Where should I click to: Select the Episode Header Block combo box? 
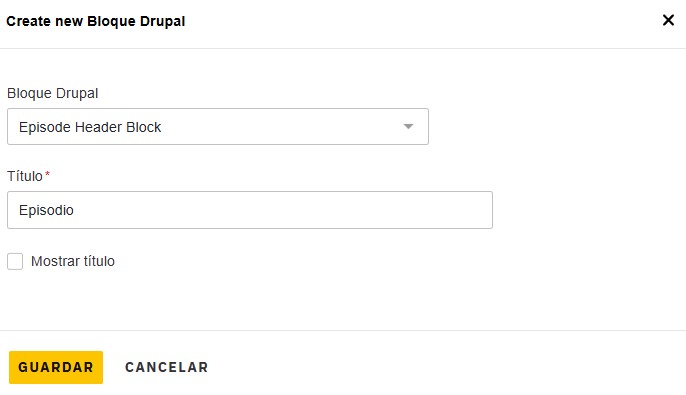tap(218, 126)
